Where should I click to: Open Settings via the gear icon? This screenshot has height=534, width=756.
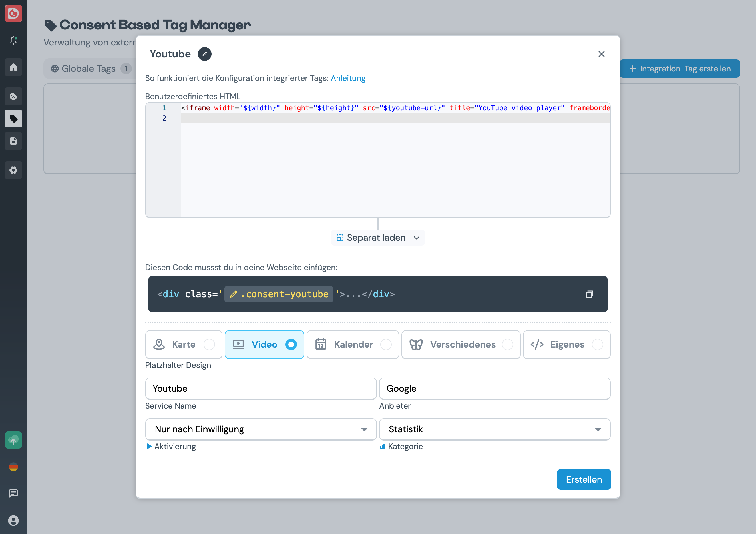pyautogui.click(x=13, y=170)
